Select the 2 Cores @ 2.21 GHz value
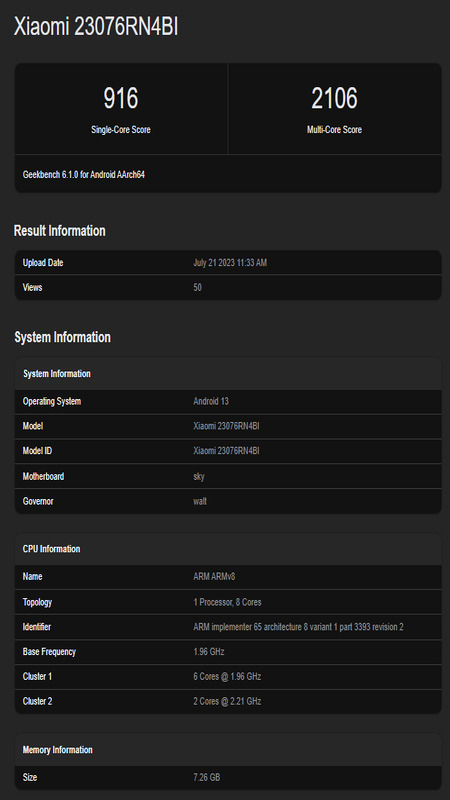The width and height of the screenshot is (450, 800). pyautogui.click(x=227, y=701)
